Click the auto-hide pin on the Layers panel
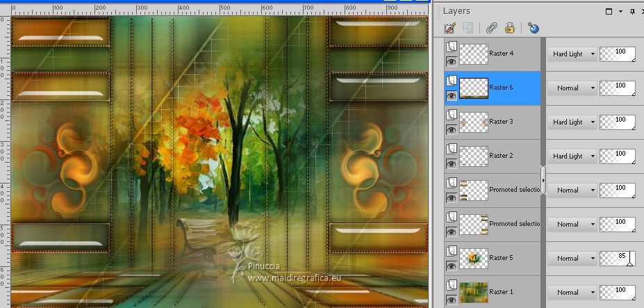Screen dimensions: 644x308 (x=632, y=12)
